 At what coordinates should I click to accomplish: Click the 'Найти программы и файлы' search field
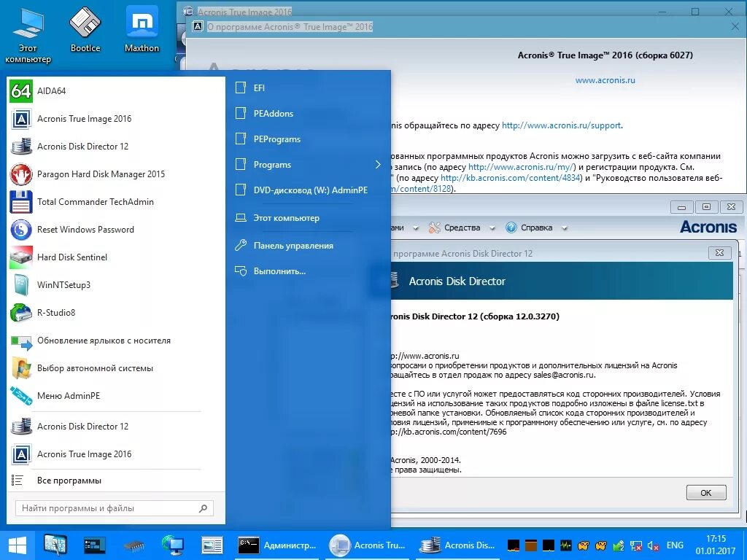point(106,507)
